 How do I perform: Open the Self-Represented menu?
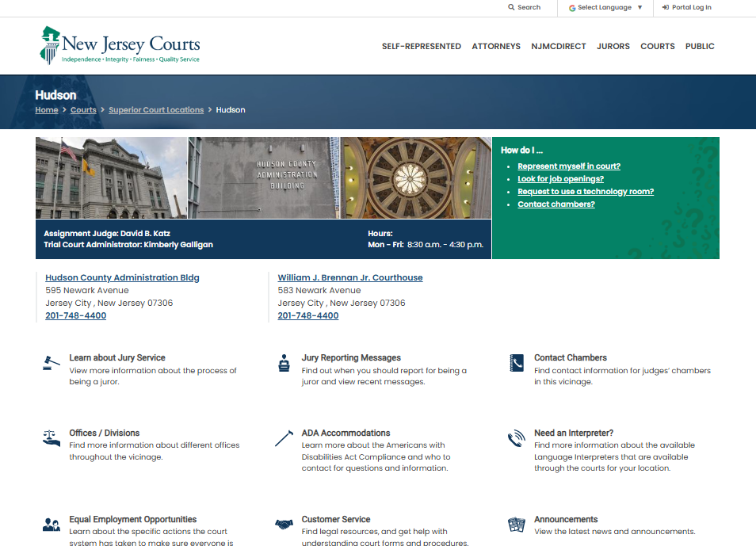[x=421, y=47]
